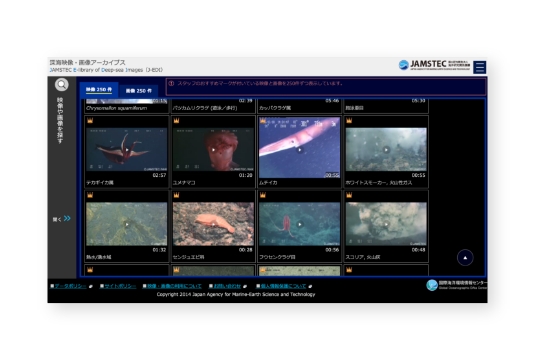Click the 国際海洋環境情報センター logo in the footer
Screen dimensions: 535x360
coord(457,285)
